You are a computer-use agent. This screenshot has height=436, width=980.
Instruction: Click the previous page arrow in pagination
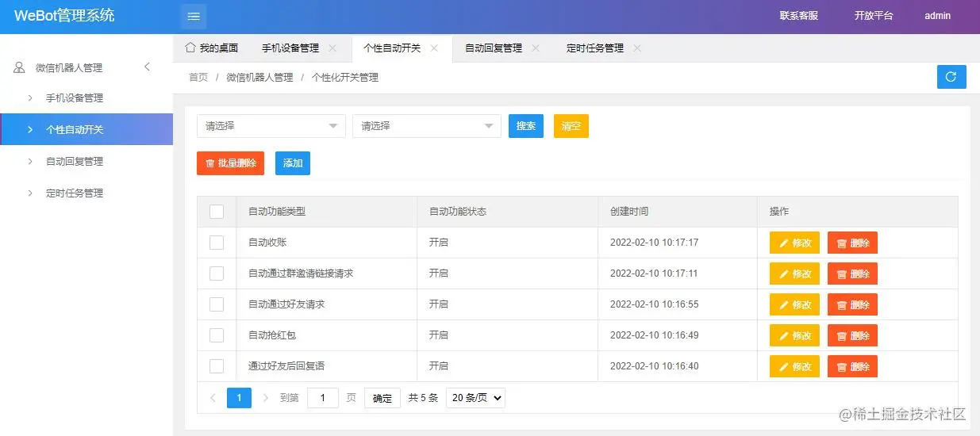(213, 398)
